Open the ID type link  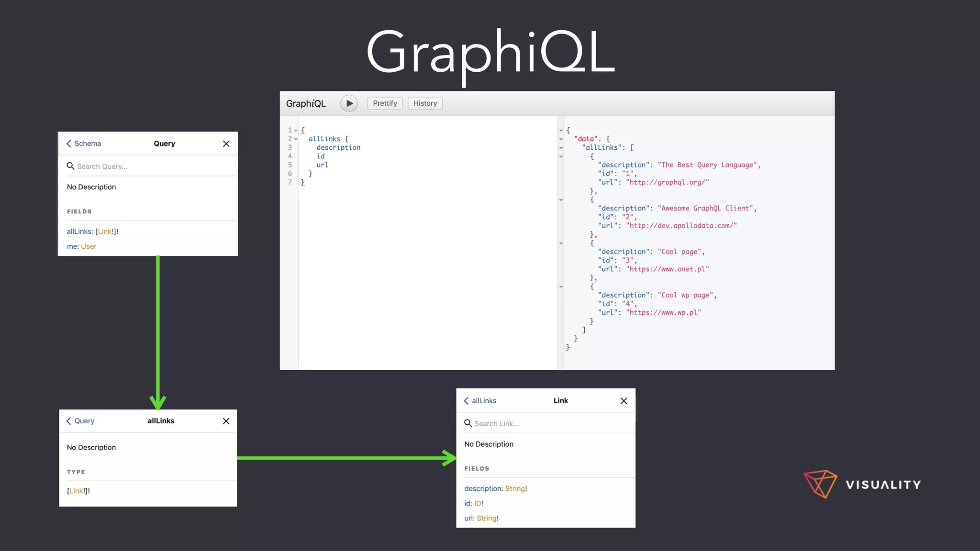pyautogui.click(x=478, y=503)
